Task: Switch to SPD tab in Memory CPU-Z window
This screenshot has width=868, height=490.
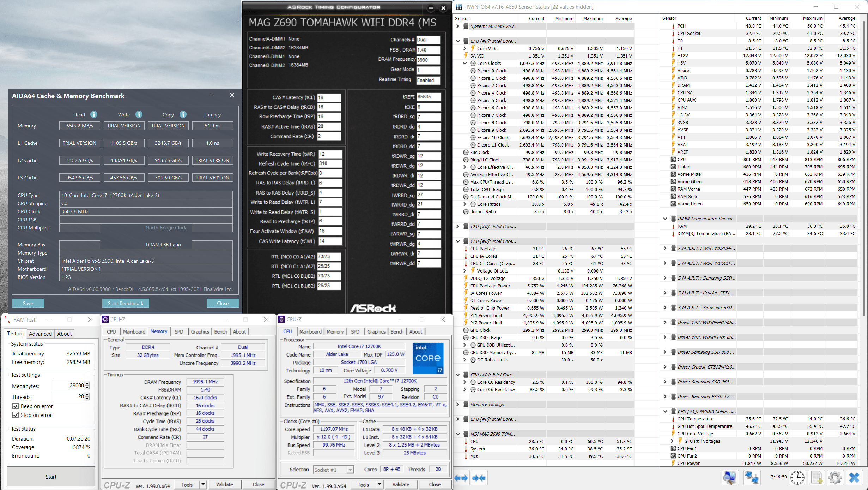Action: [x=179, y=331]
